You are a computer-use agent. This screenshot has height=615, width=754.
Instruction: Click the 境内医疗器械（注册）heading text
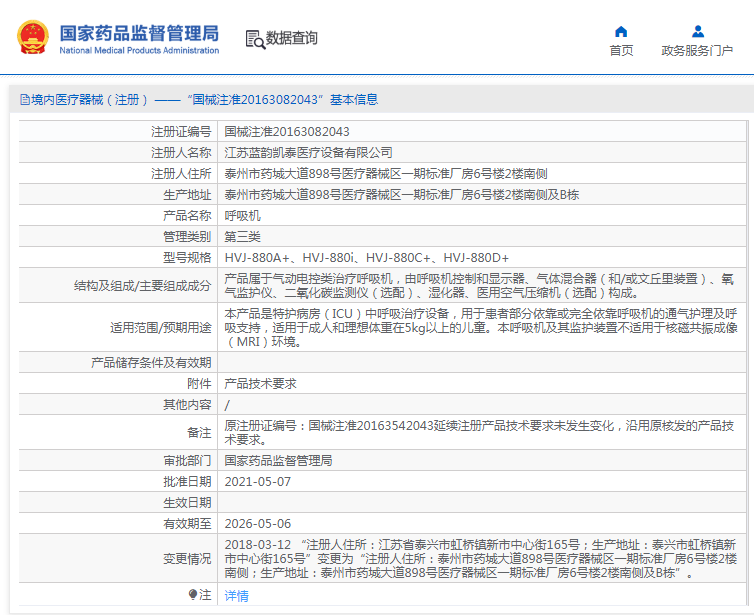(x=90, y=99)
